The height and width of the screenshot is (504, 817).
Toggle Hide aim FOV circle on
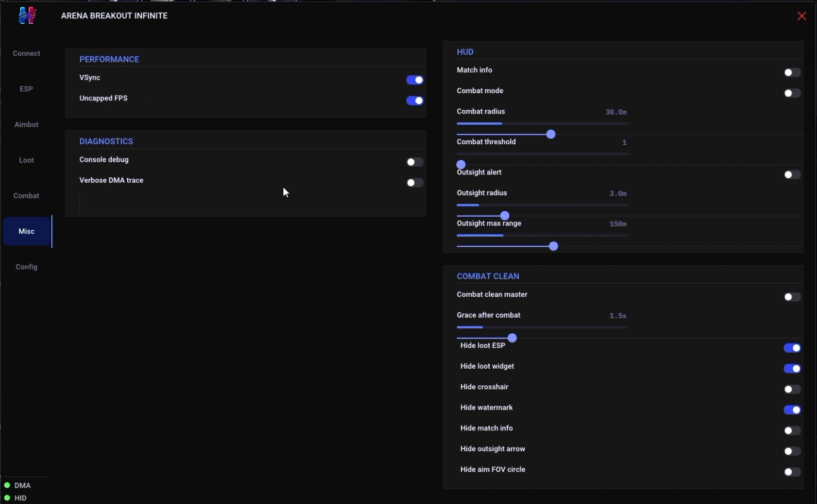tap(792, 472)
